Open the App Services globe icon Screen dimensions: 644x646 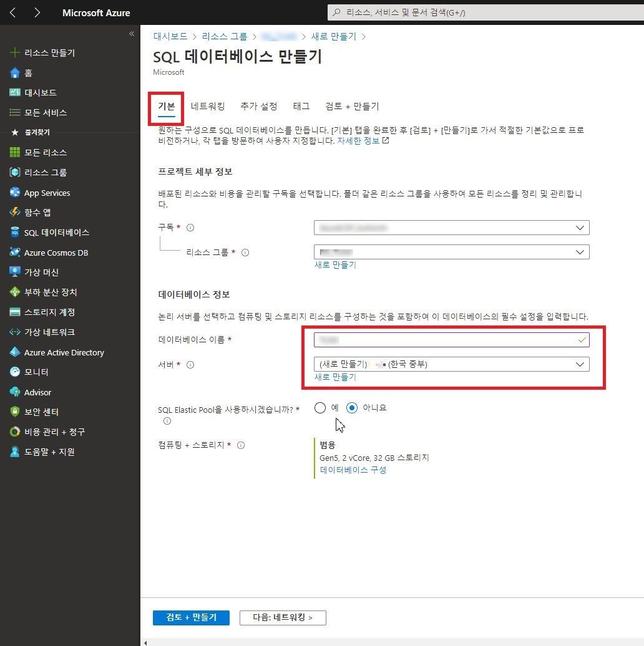(15, 193)
